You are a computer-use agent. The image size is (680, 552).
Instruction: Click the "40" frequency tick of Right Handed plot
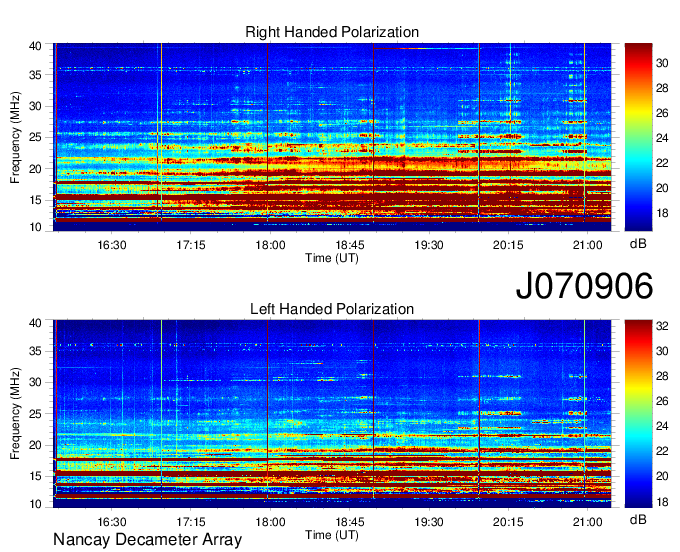[35, 46]
